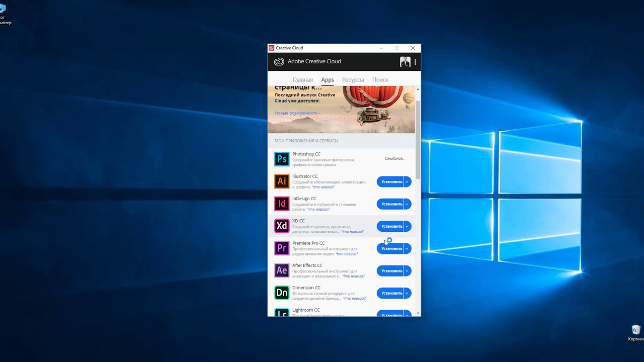Install XD CC
Screen dimensions: 644x362
tap(390, 226)
